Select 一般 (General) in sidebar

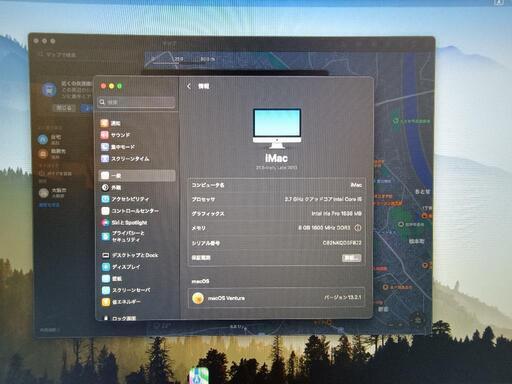(137, 176)
